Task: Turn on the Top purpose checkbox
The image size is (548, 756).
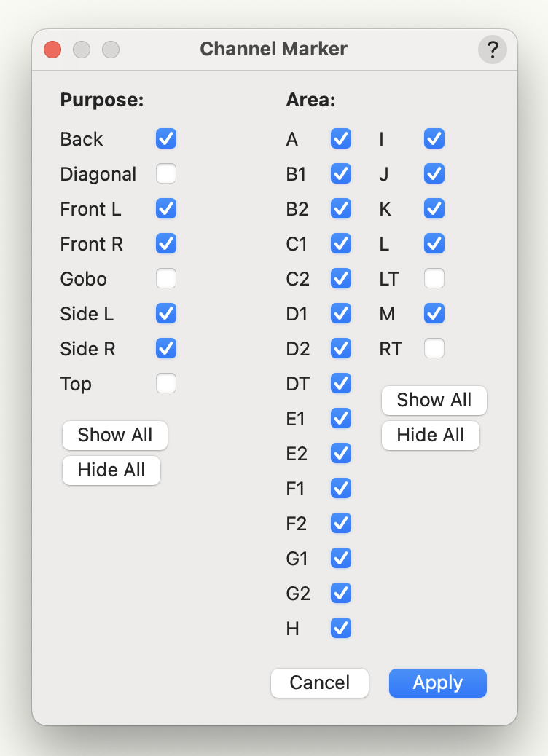Action: [x=166, y=383]
